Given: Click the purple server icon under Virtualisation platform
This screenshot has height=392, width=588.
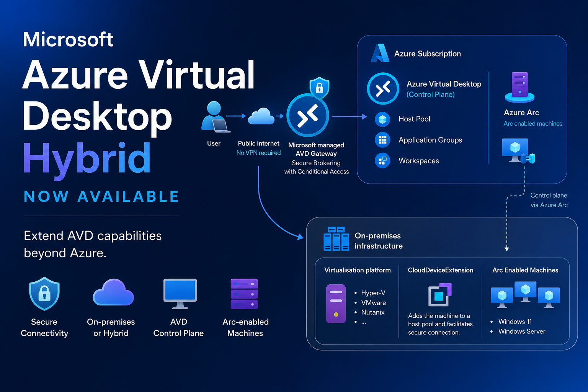Looking at the screenshot, I should click(x=336, y=304).
